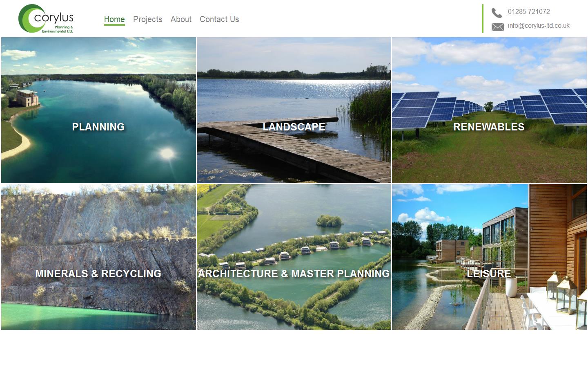Go to the Projects page
The image size is (588, 368).
[x=147, y=19]
